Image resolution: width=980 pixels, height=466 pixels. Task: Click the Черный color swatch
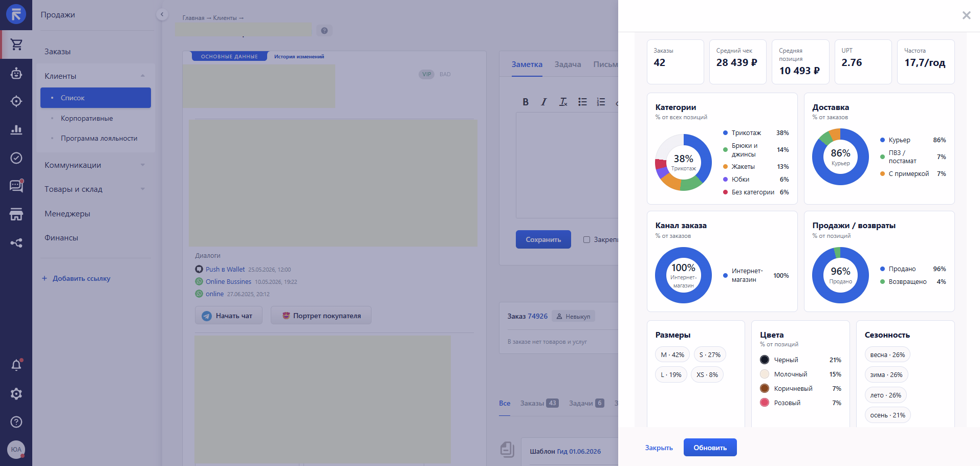tap(765, 360)
